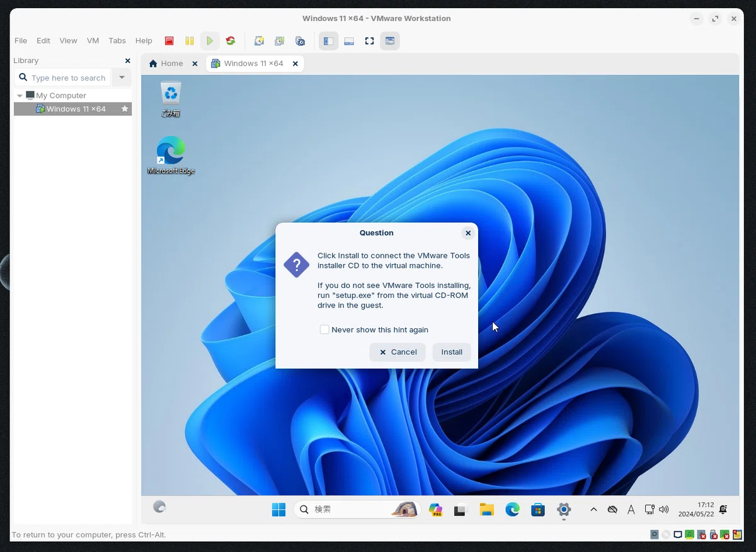Click the Settings gear on the taskbar

pos(564,510)
